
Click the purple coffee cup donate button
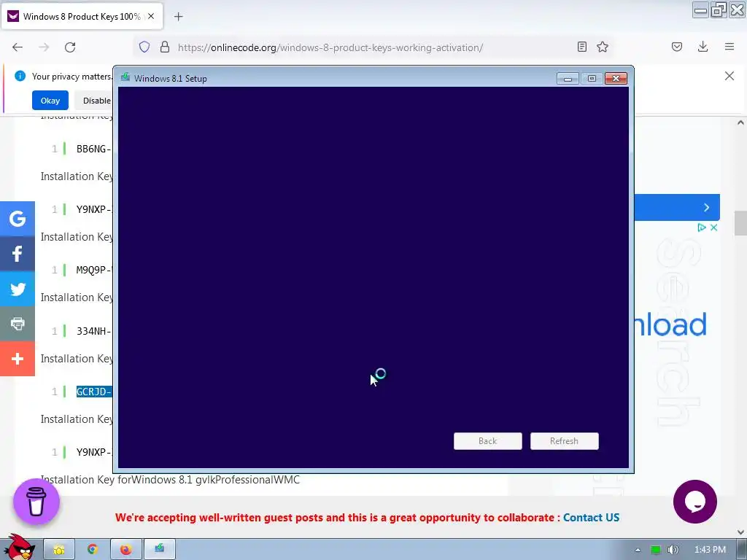click(36, 502)
